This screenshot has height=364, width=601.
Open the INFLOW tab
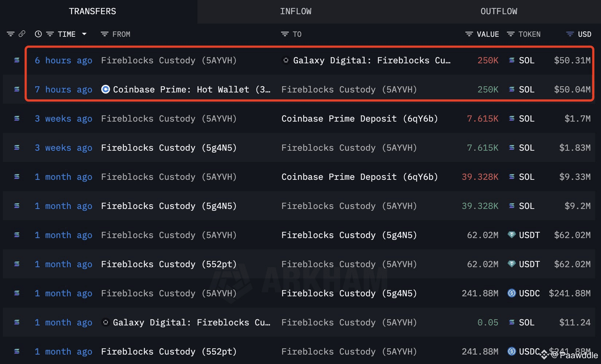296,11
